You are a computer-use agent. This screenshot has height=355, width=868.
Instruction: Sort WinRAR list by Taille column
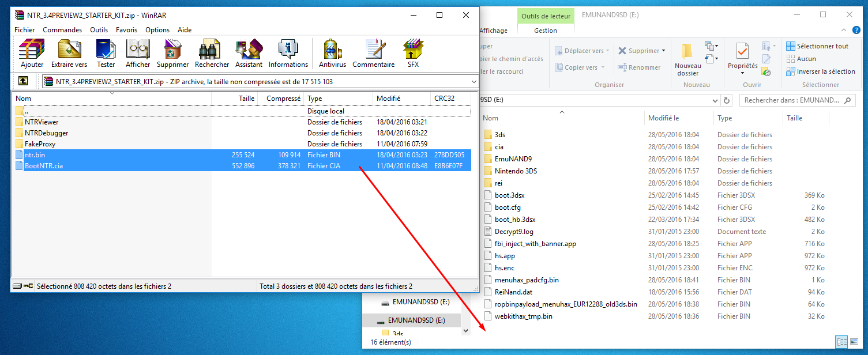(235, 99)
